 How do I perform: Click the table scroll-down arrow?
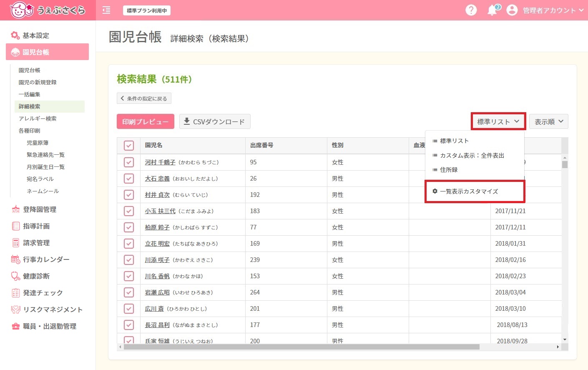point(565,340)
